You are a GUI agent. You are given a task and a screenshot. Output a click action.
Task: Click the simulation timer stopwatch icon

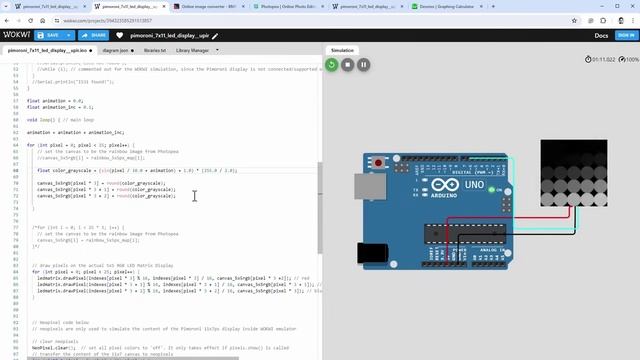point(588,60)
